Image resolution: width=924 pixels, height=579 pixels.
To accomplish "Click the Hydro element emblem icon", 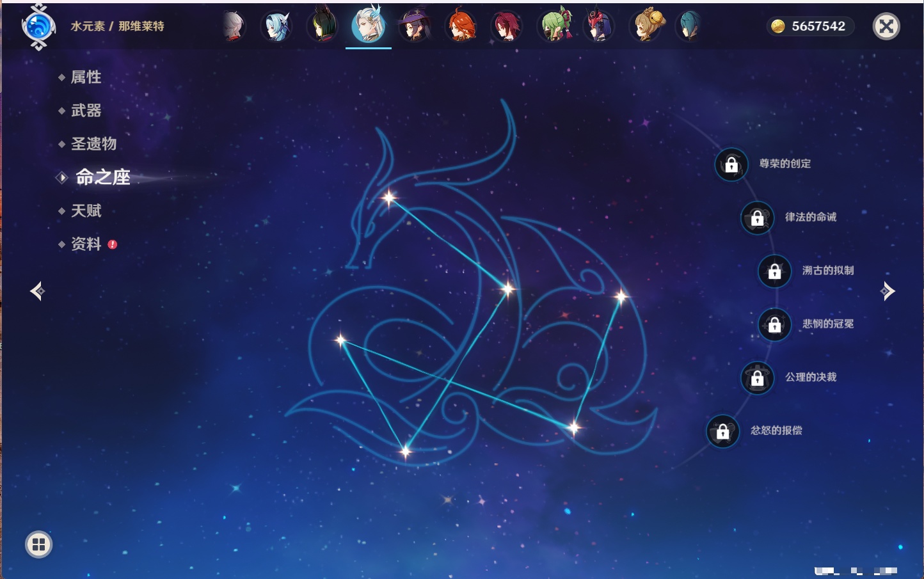I will 38,26.
